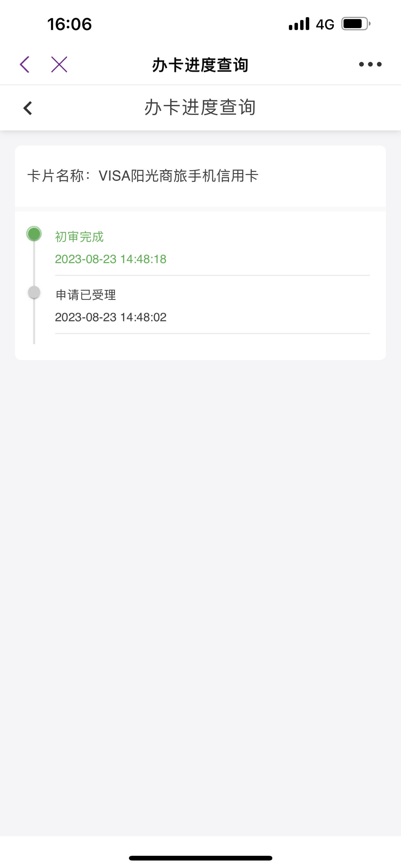Tap the purple back arrow icon

pyautogui.click(x=25, y=64)
